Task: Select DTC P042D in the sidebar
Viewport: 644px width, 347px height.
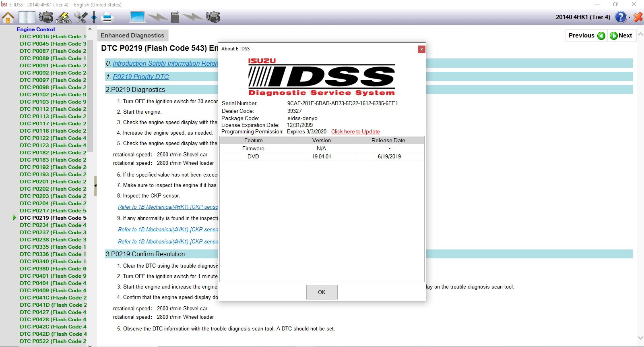Action: (53, 334)
